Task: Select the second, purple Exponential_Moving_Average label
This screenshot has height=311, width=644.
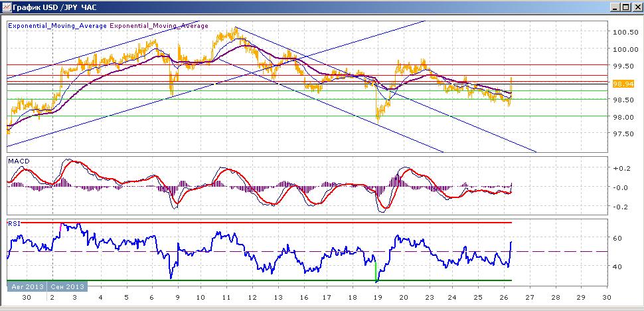Action: [159, 25]
